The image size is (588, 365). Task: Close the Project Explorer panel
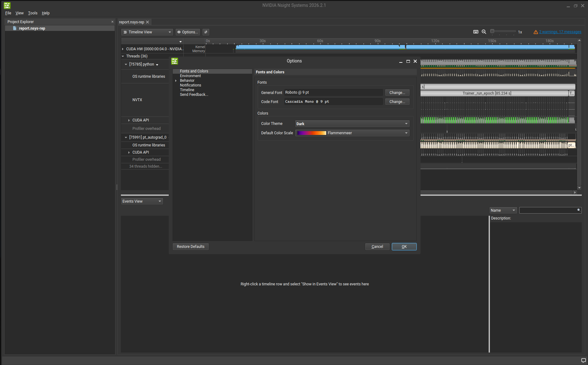coord(112,22)
